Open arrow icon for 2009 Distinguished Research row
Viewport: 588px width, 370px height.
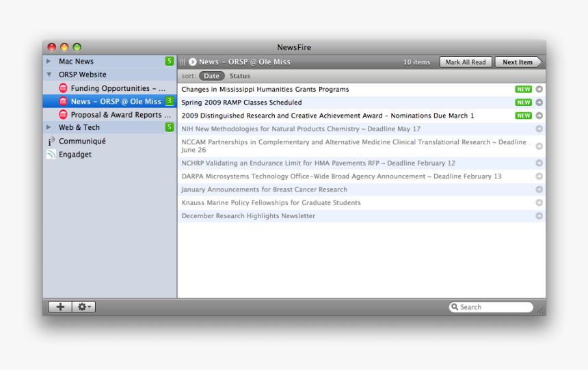539,116
